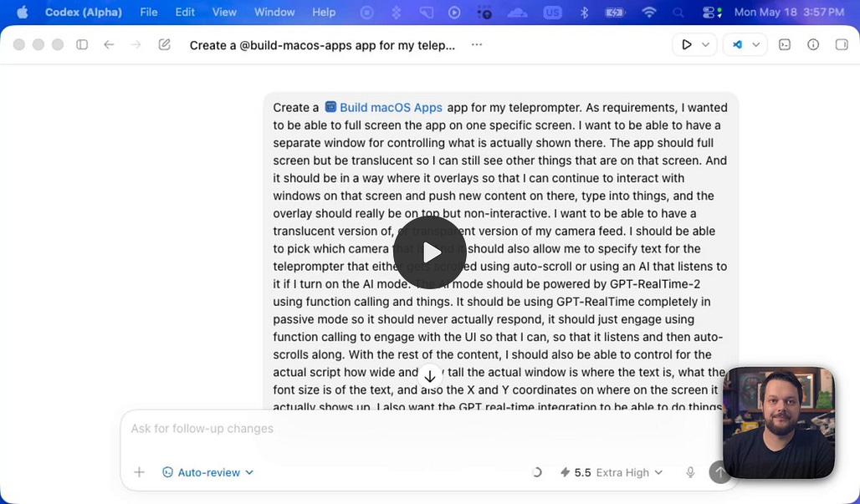
Task: Show thread info icon
Action: [x=813, y=45]
